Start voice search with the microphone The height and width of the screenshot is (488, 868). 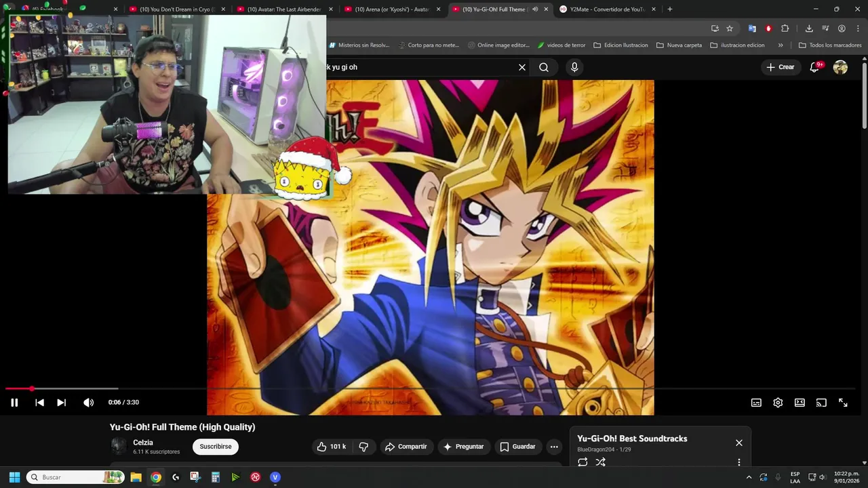coord(574,67)
